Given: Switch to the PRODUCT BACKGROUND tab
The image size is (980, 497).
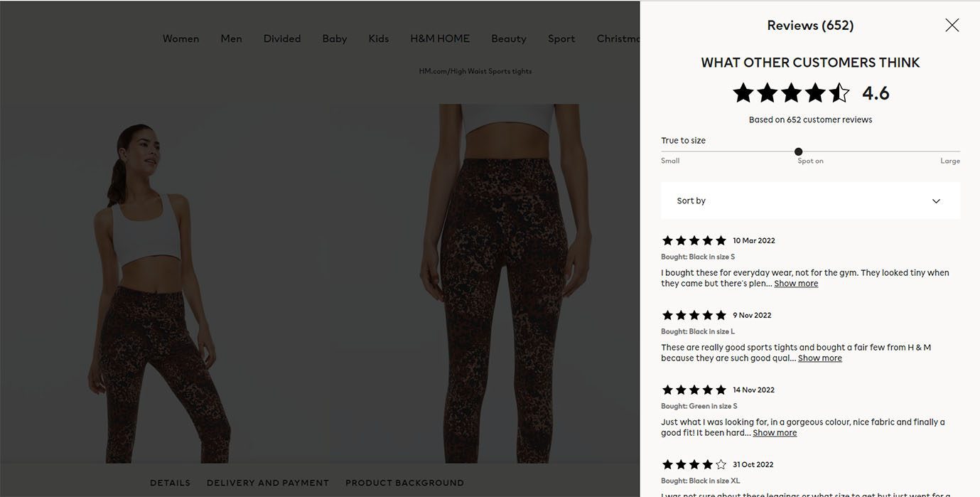Looking at the screenshot, I should click(x=404, y=483).
